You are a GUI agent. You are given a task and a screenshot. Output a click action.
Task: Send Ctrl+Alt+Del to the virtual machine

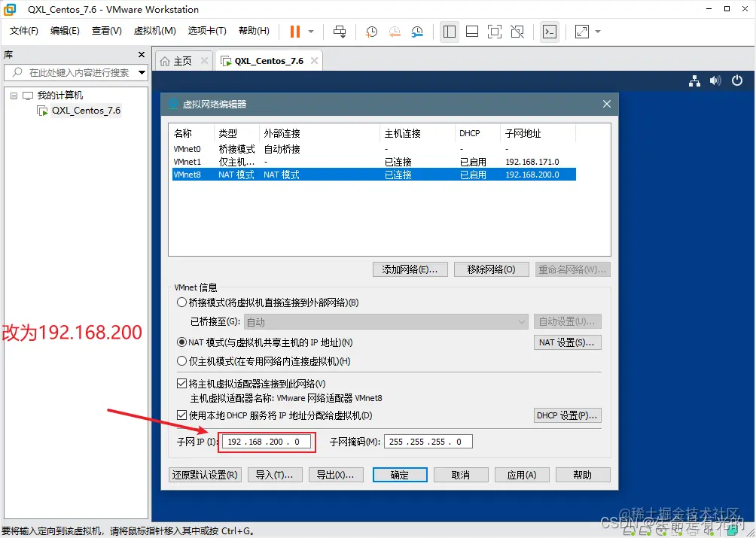tap(339, 32)
